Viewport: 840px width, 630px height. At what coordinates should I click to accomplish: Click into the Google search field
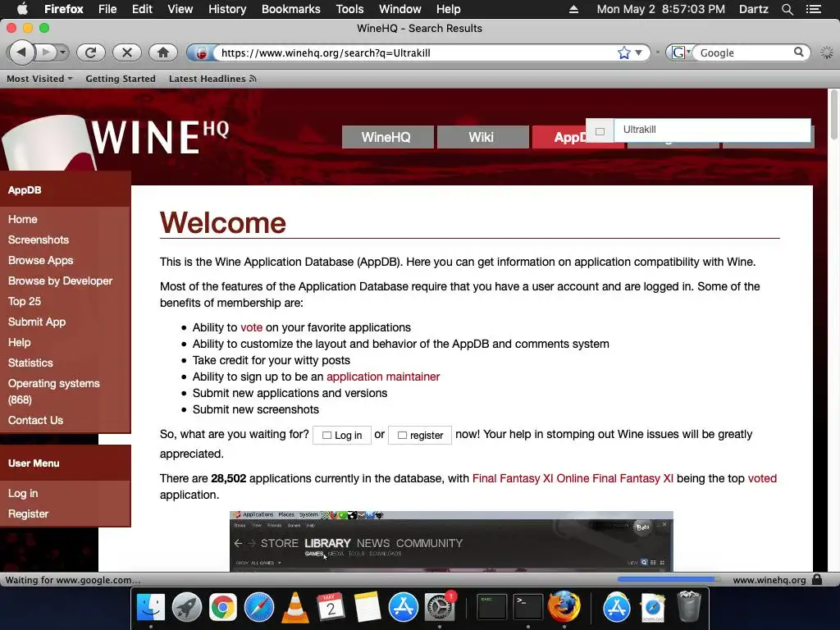pos(743,52)
